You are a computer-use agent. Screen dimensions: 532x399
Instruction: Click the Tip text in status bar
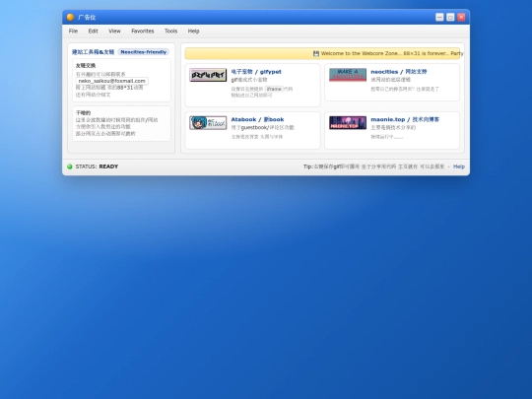(x=373, y=166)
